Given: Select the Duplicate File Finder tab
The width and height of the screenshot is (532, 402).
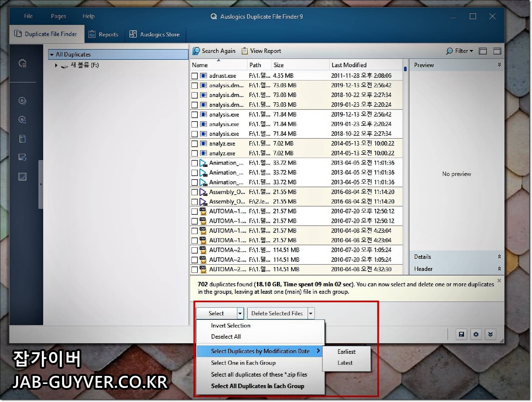Looking at the screenshot, I should (47, 34).
